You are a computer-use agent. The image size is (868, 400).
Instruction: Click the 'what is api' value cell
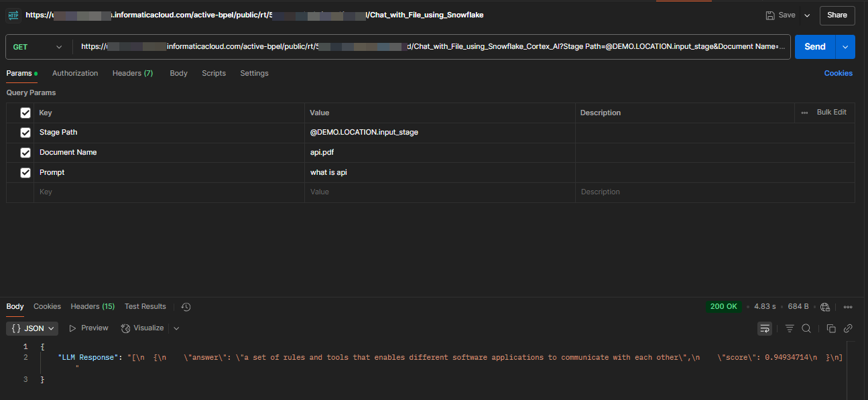[440, 173]
